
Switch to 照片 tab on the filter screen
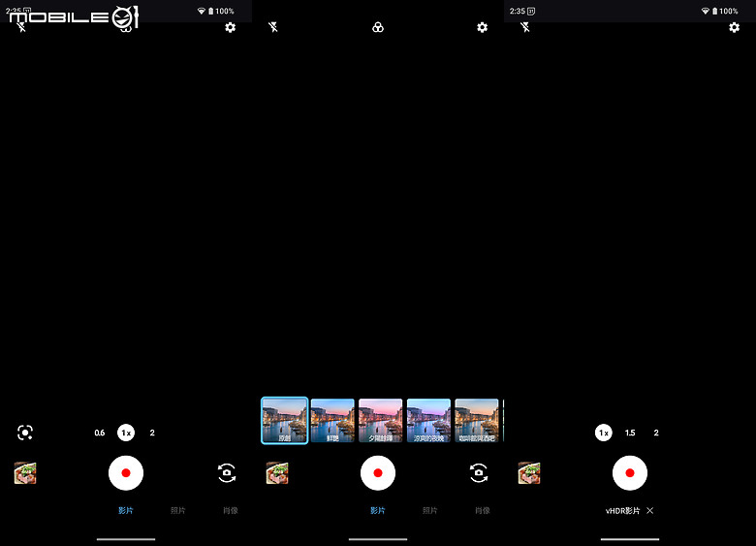(430, 510)
